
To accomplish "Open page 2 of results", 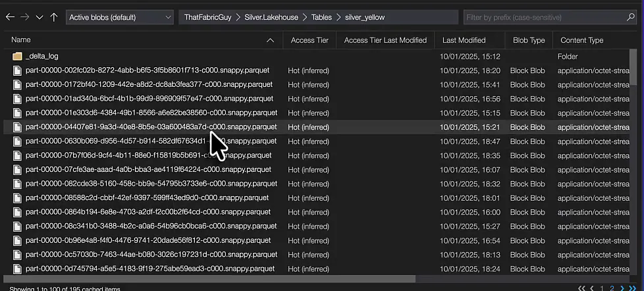I will pos(612,288).
